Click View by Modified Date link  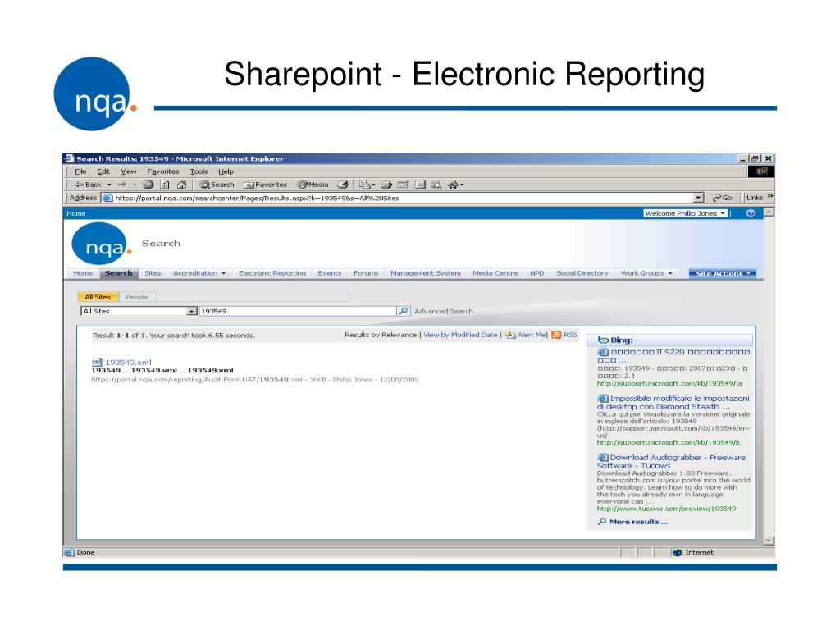click(x=460, y=335)
